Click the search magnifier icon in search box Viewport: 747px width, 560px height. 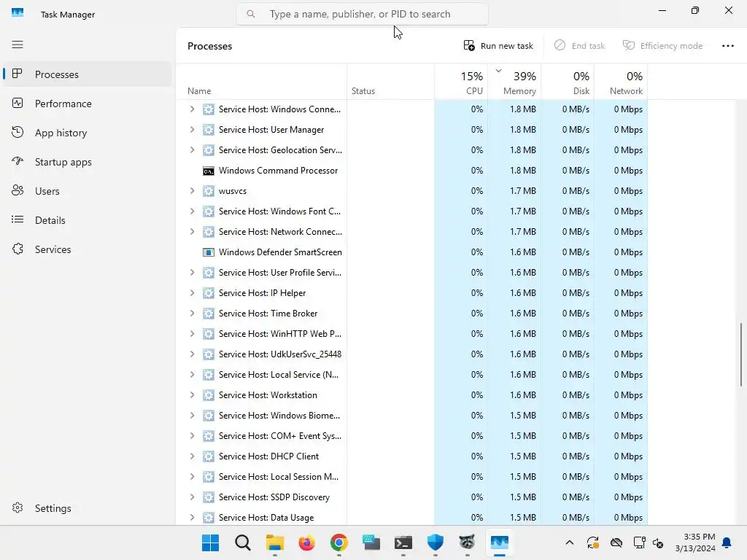pyautogui.click(x=251, y=15)
